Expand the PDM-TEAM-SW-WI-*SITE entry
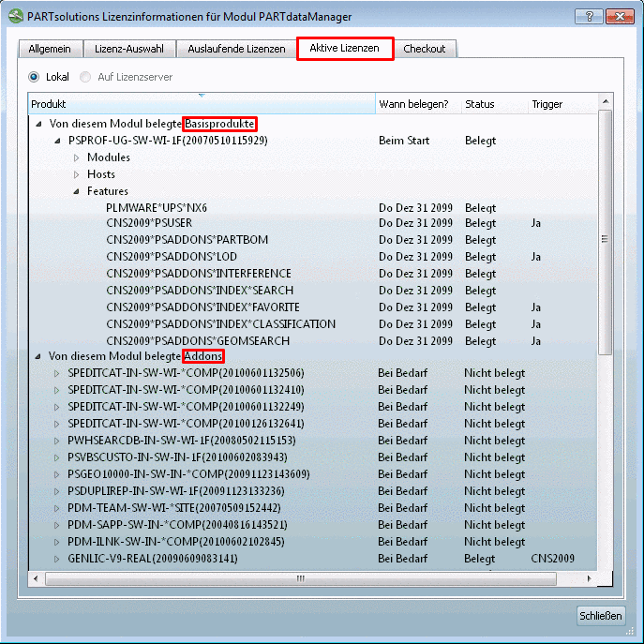Image resolution: width=644 pixels, height=644 pixels. pyautogui.click(x=56, y=508)
